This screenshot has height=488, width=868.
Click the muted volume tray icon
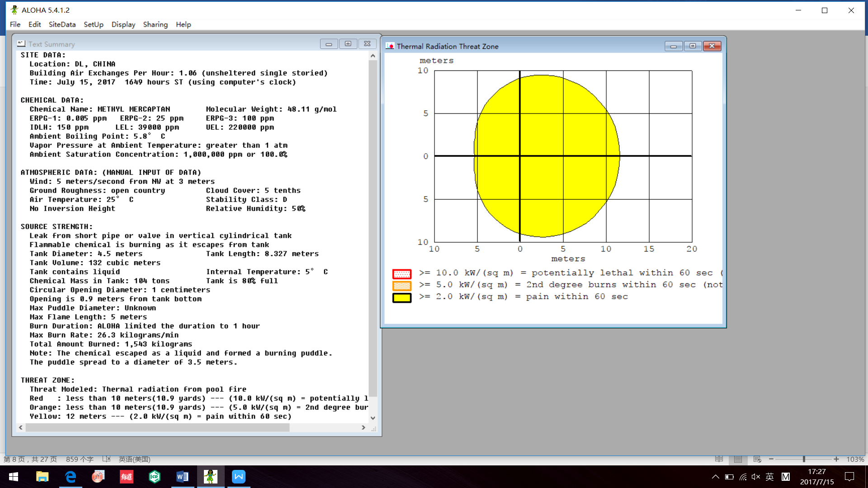pos(756,477)
